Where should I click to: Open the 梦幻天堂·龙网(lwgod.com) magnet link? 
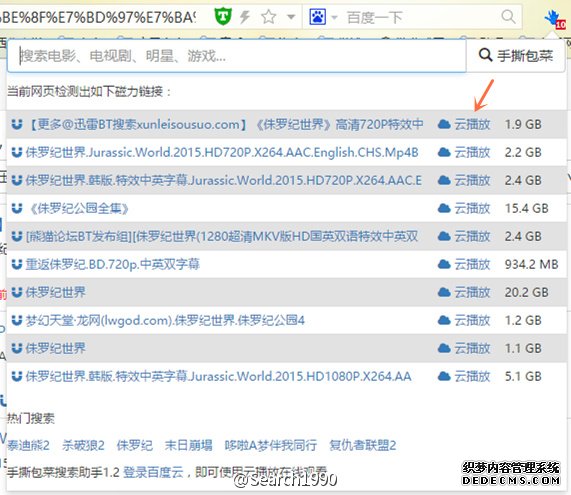pyautogui.click(x=165, y=320)
